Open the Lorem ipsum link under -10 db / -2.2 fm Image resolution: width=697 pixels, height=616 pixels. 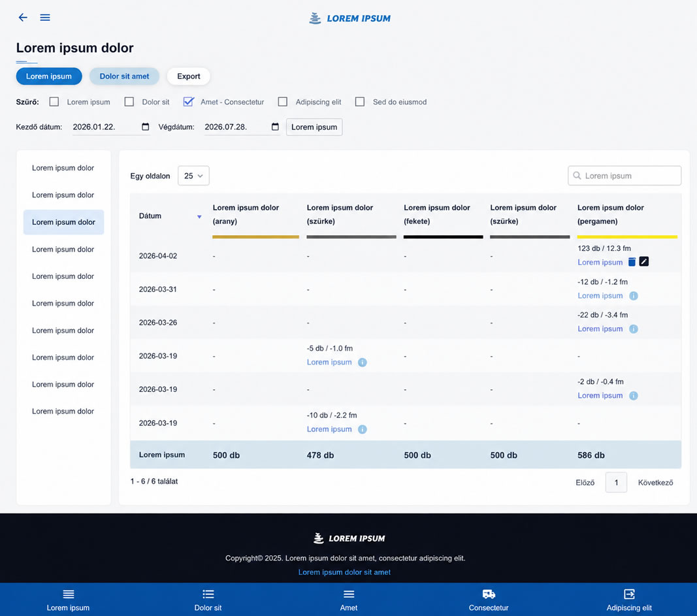[329, 429]
